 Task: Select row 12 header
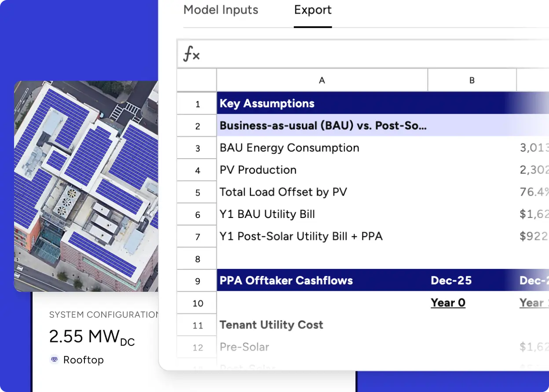pos(197,347)
